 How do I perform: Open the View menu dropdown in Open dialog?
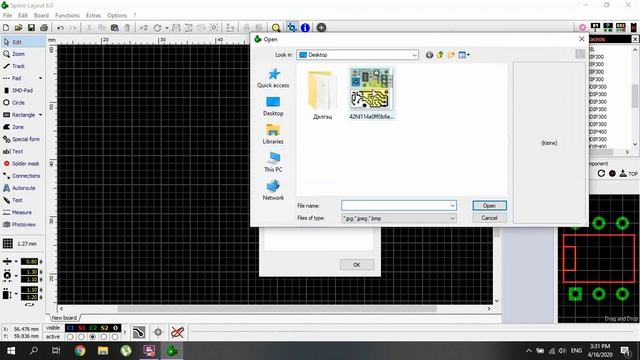[x=464, y=55]
